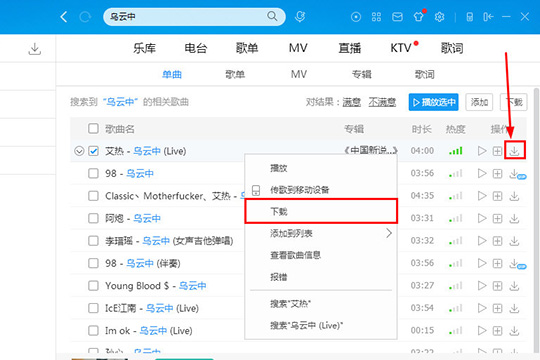Screen dimensions: 540x360
Task: Switch to mini mode icon
Action: pos(488,17)
